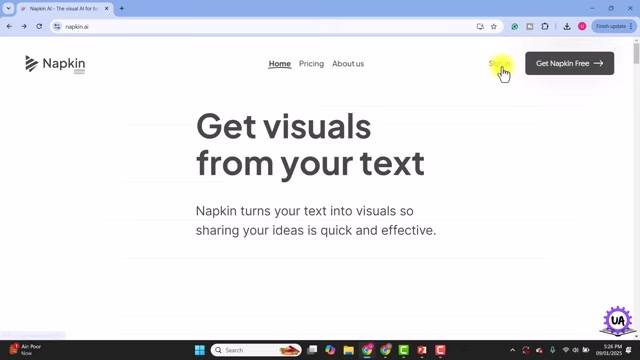The height and width of the screenshot is (360, 640).
Task: Select the Napkin AI browser tab
Action: (x=63, y=9)
